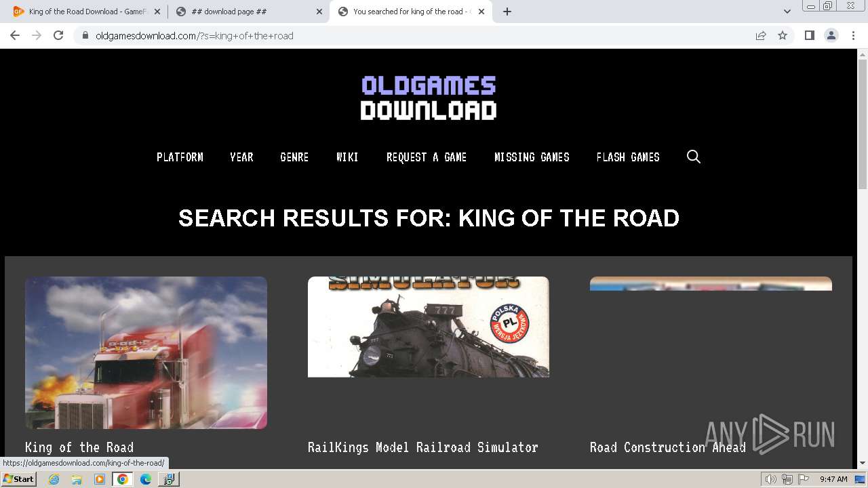Switch to the '## download page ##' tab
This screenshot has height=488, width=868.
pyautogui.click(x=248, y=12)
